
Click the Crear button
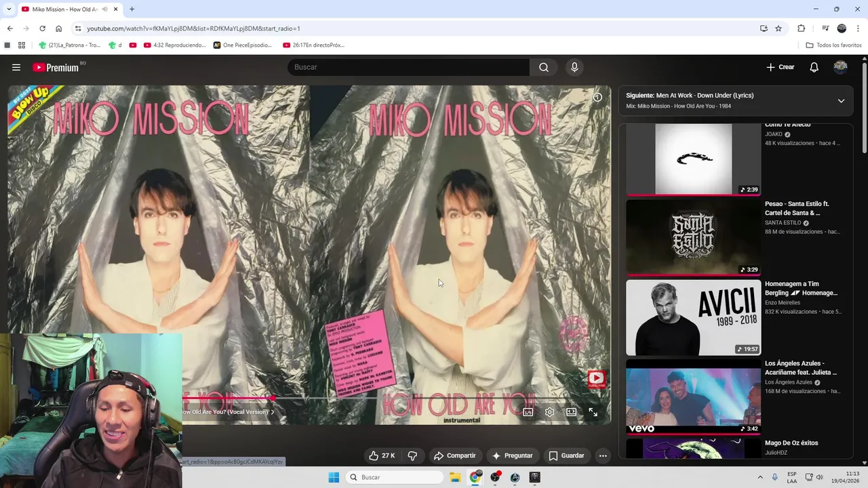[x=780, y=67]
